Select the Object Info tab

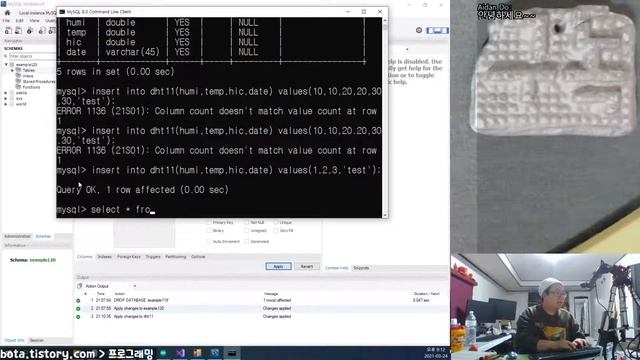(15, 340)
